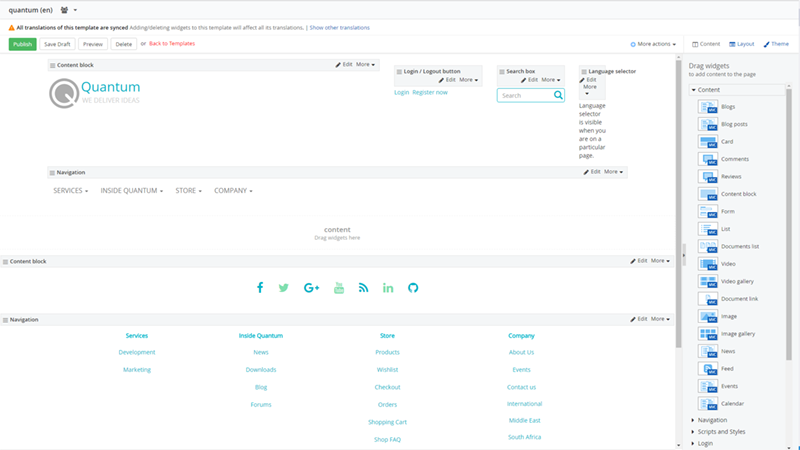Click the Twitter bird icon
This screenshot has width=800, height=450.
click(x=284, y=288)
